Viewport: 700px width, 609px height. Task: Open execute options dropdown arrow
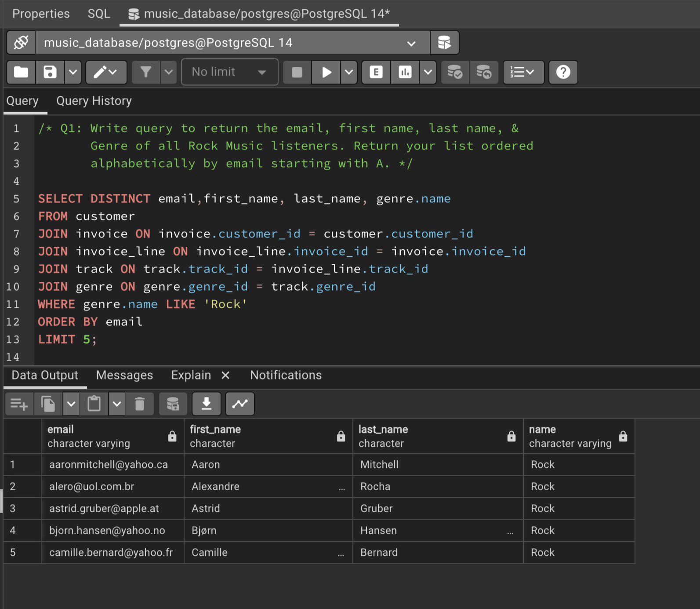click(x=349, y=72)
